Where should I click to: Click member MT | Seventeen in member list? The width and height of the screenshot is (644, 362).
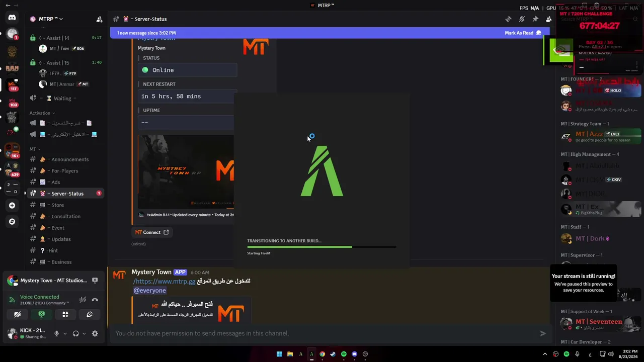[601, 323]
